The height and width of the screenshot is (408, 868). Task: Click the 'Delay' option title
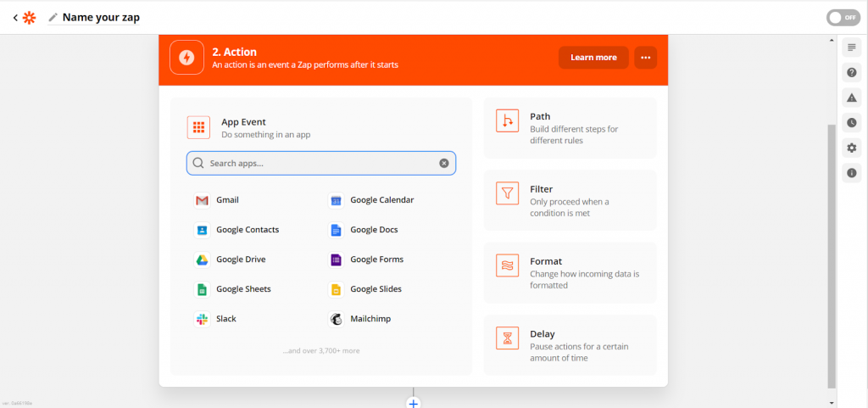pyautogui.click(x=542, y=334)
